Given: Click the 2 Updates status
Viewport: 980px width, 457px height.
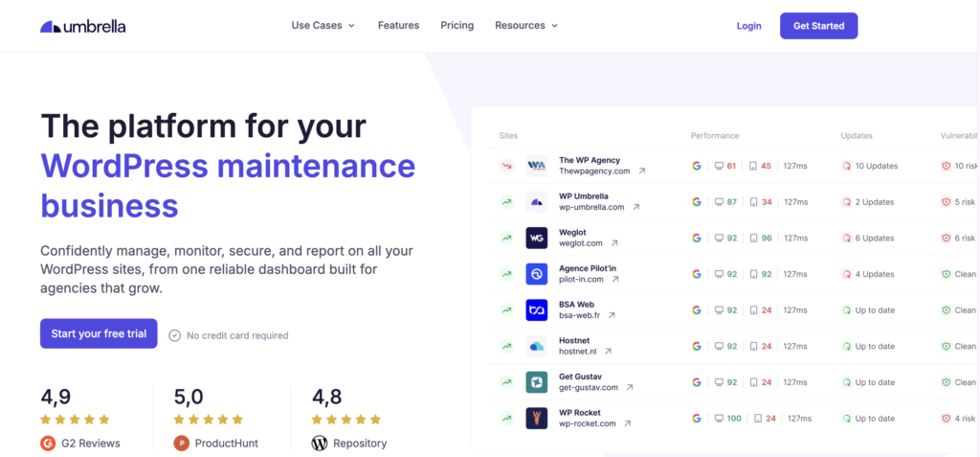Looking at the screenshot, I should [x=867, y=202].
